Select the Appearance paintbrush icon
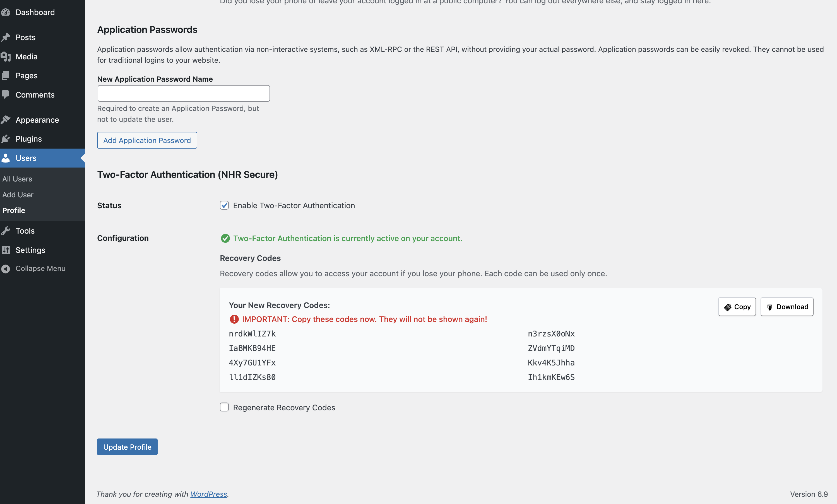837x504 pixels. point(6,120)
